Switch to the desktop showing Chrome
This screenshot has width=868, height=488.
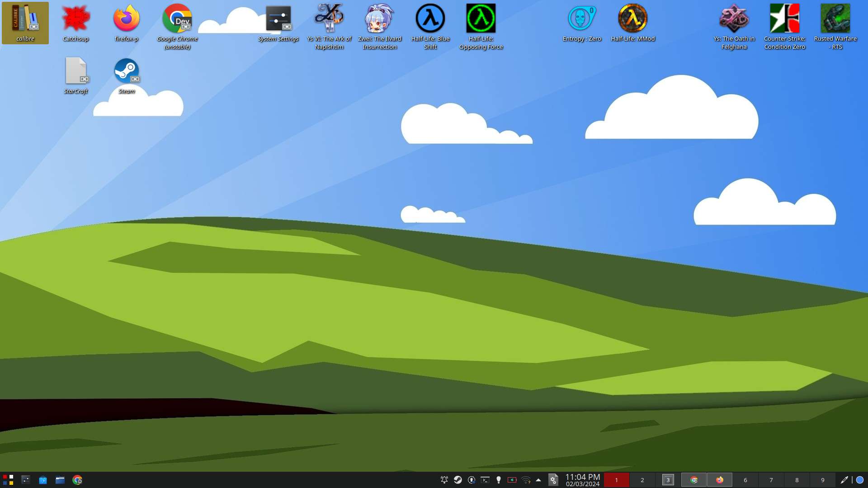click(x=693, y=480)
